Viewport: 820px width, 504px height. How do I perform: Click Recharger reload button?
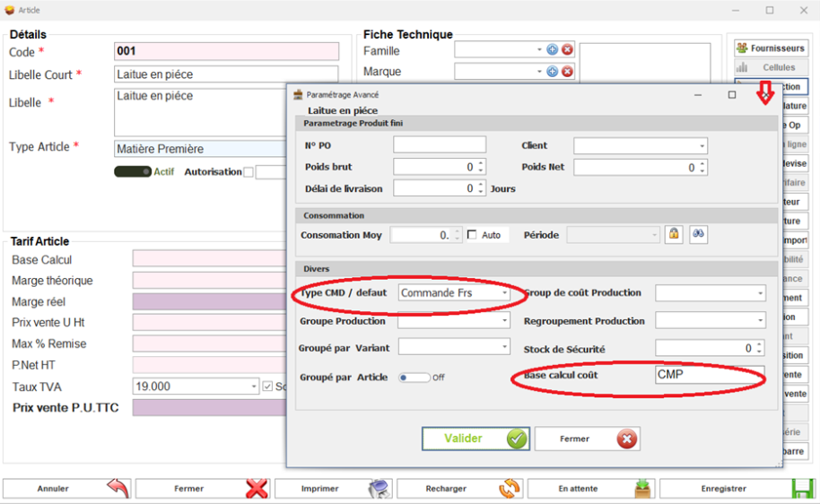coord(458,489)
